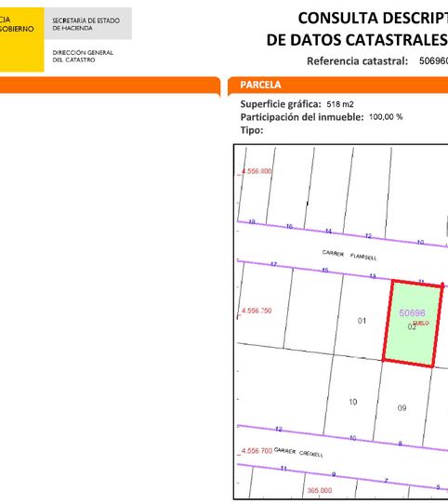This screenshot has width=448, height=504.
Task: Click street number '18' on the map
Action: click(252, 222)
